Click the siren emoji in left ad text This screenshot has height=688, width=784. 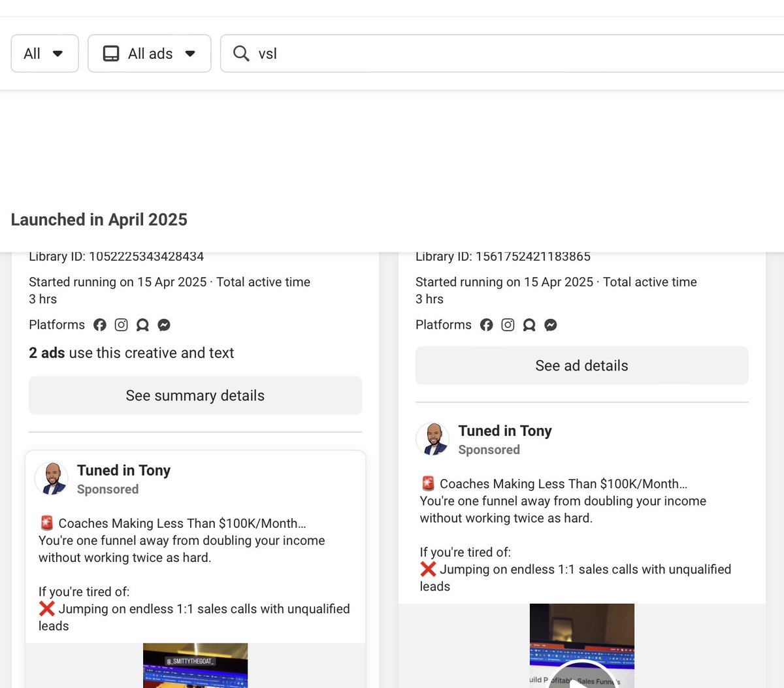click(x=46, y=523)
